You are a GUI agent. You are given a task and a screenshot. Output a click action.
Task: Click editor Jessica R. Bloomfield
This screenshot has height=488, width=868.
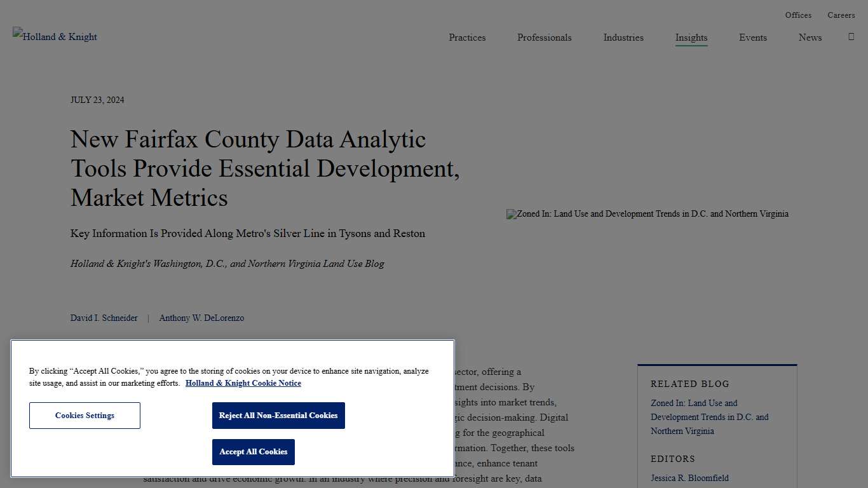click(x=690, y=478)
